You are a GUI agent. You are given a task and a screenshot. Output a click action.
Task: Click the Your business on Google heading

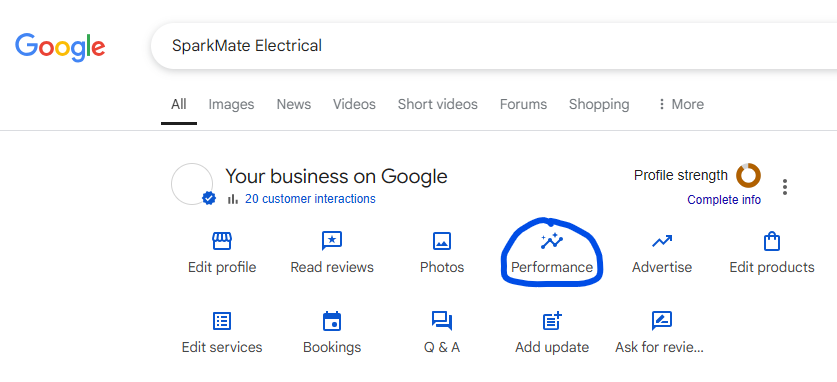[336, 176]
